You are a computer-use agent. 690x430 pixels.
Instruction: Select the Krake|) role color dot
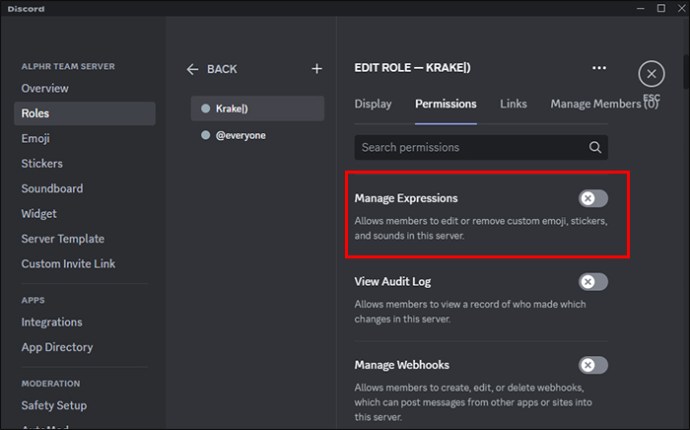206,108
